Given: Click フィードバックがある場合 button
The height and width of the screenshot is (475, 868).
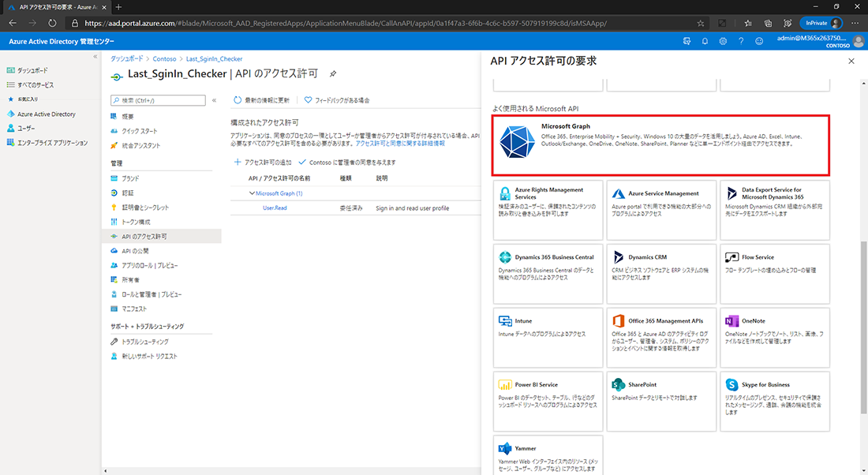Looking at the screenshot, I should coord(337,100).
